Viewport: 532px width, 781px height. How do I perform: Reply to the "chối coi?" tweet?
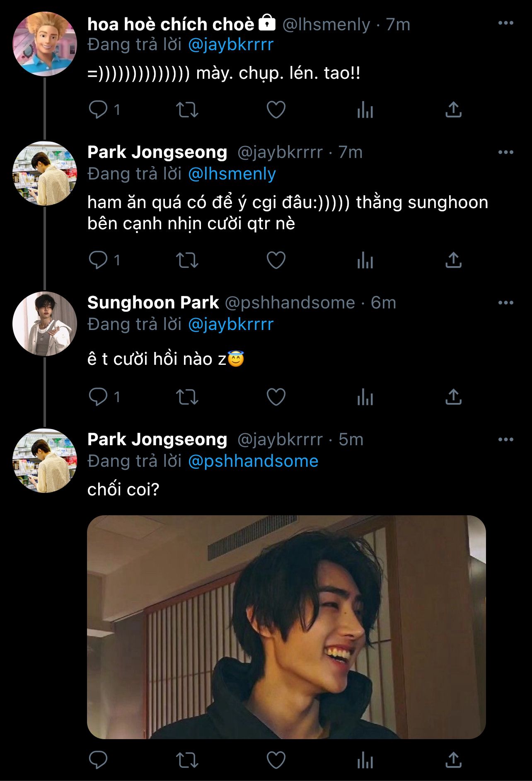[98, 760]
